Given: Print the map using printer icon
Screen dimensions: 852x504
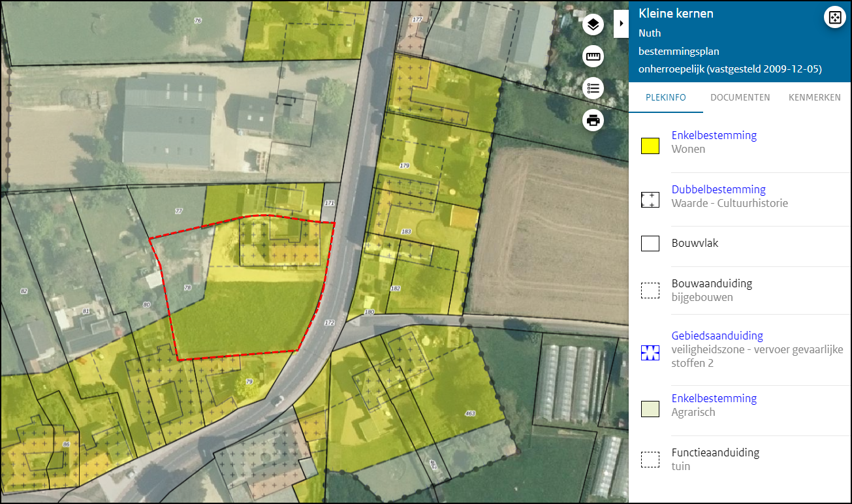Looking at the screenshot, I should [x=593, y=120].
